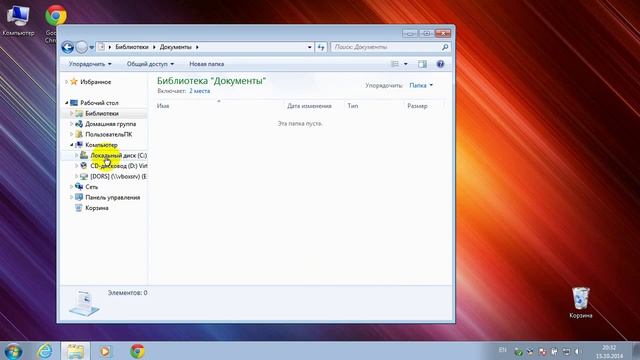This screenshot has width=640, height=360.
Task: Open the Упорядочить: Папка dropdown
Action: [x=421, y=85]
